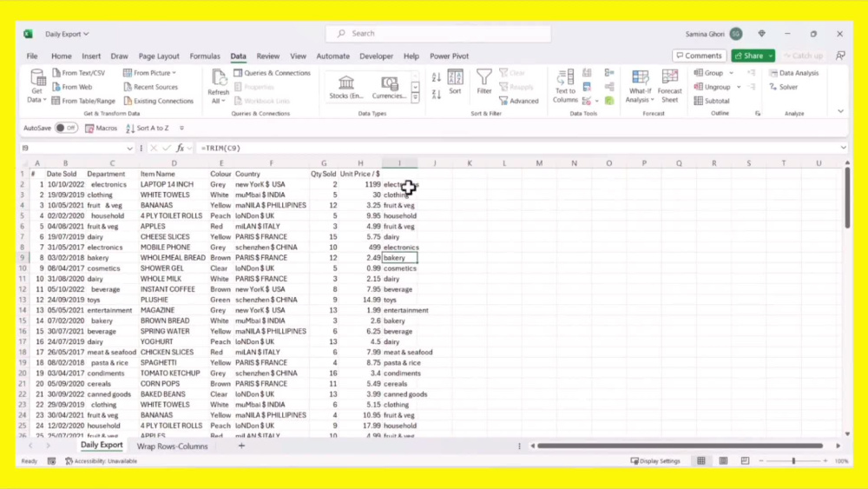The width and height of the screenshot is (868, 489).
Task: Expand the From Picture dropdown
Action: click(174, 73)
